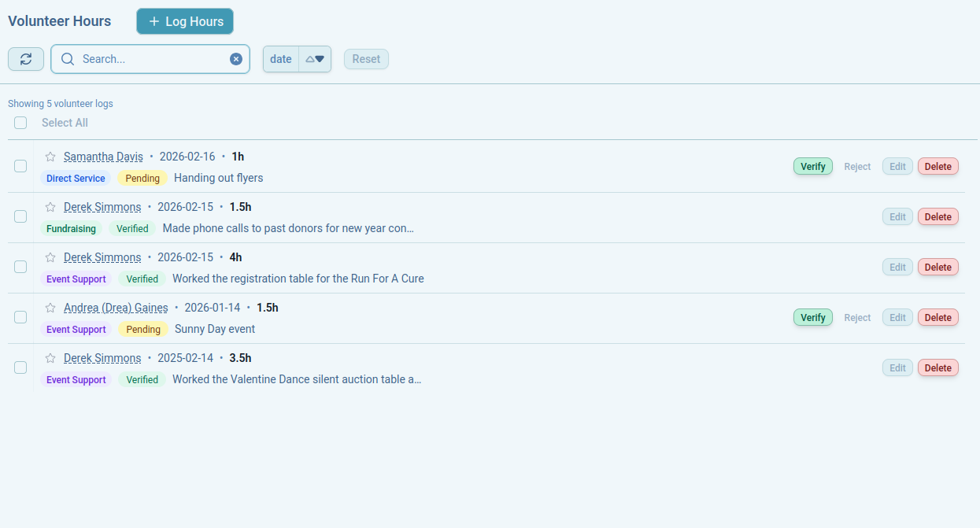Image resolution: width=980 pixels, height=528 pixels.
Task: Clear the search field with X icon
Action: coord(236,59)
